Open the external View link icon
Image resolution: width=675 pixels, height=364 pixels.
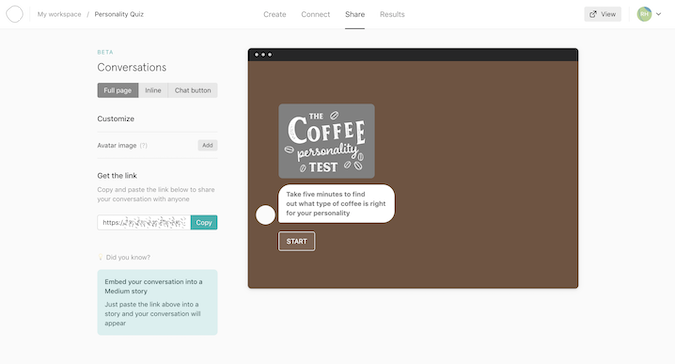593,14
